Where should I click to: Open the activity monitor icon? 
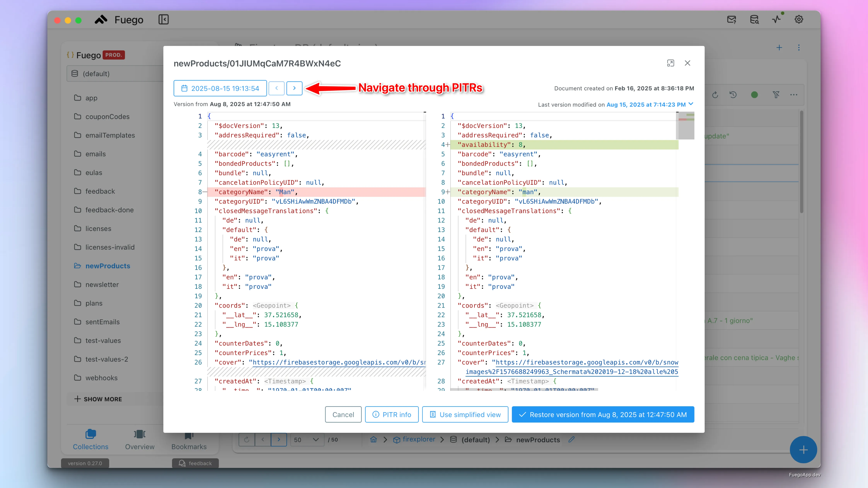[776, 20]
